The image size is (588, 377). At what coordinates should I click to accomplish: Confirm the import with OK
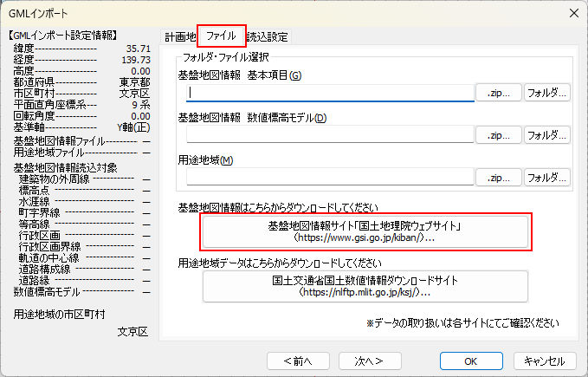[x=470, y=361]
